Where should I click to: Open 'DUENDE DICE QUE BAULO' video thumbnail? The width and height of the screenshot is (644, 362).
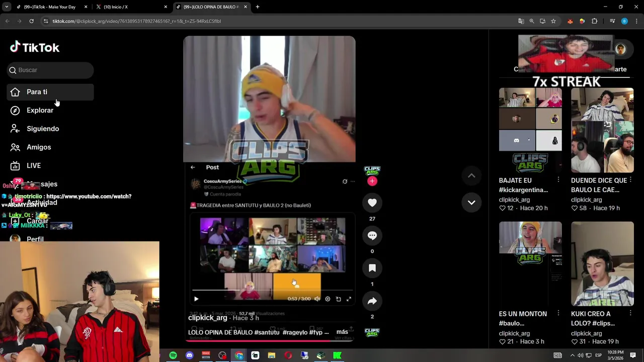click(602, 130)
